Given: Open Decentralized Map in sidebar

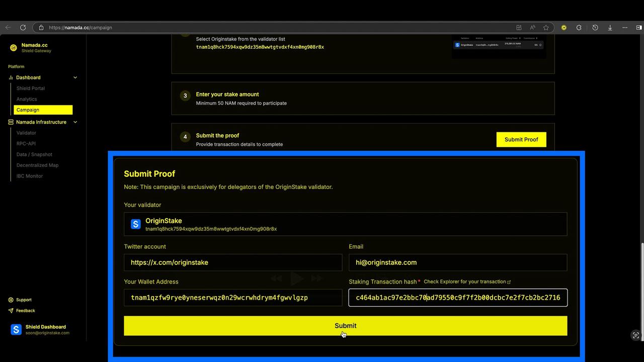Looking at the screenshot, I should (x=37, y=165).
